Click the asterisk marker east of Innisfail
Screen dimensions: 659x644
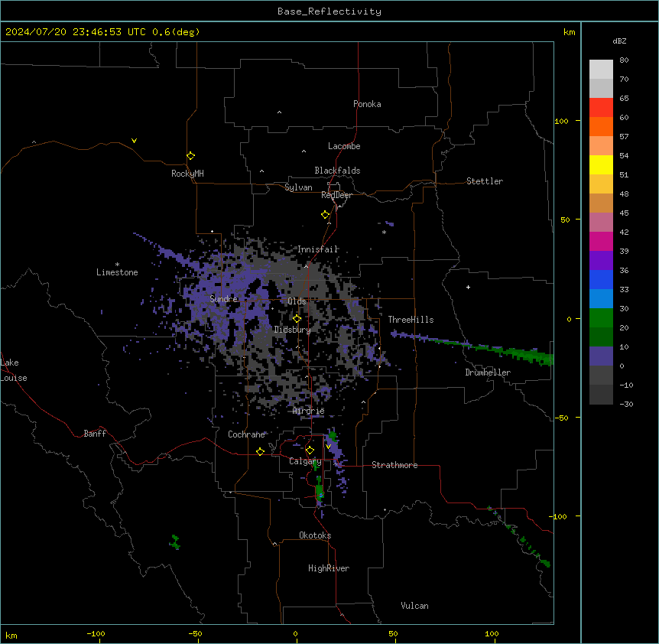pyautogui.click(x=384, y=233)
